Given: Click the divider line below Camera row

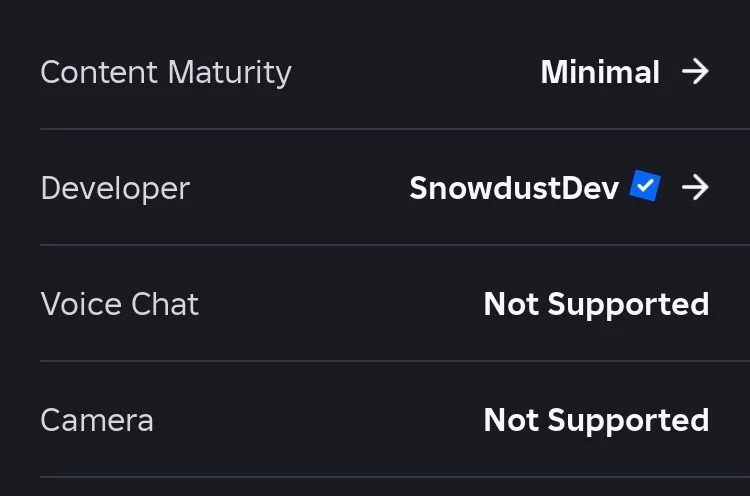Looking at the screenshot, I should [395, 477].
